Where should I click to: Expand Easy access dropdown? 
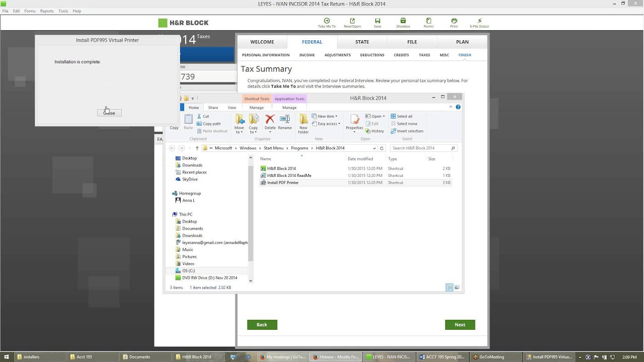[x=326, y=124]
